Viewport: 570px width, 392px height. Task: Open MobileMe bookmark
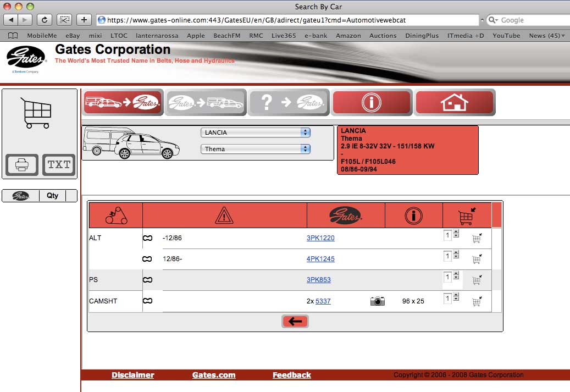point(42,36)
